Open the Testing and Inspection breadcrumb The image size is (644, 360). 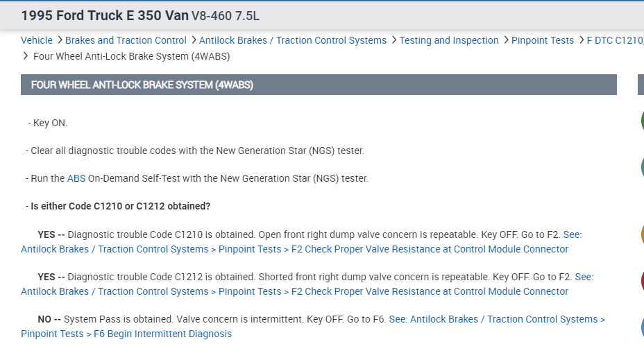[448, 40]
